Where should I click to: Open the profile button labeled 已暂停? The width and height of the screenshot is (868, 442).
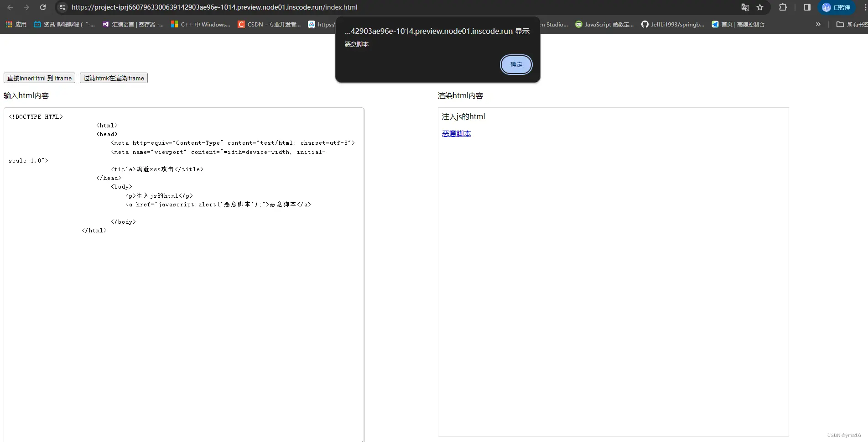(836, 7)
